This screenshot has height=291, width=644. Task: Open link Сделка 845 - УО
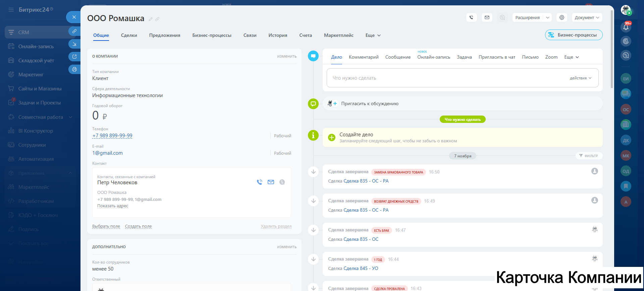click(361, 268)
